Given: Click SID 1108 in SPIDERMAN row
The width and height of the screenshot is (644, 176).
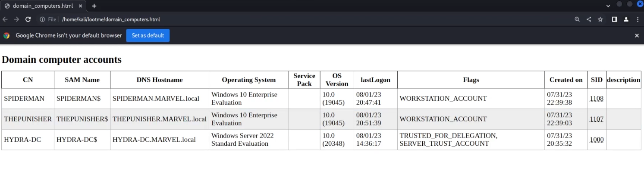Looking at the screenshot, I should coord(597,99).
